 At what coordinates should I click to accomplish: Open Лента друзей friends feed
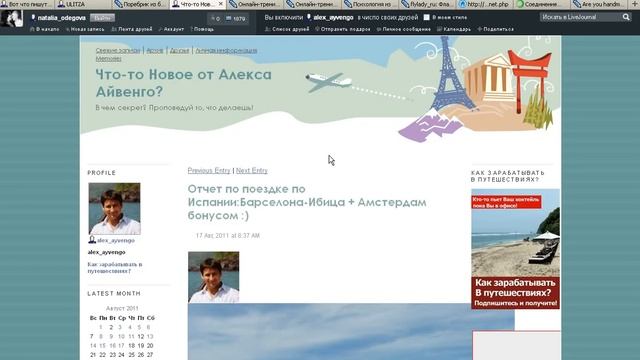click(x=132, y=29)
